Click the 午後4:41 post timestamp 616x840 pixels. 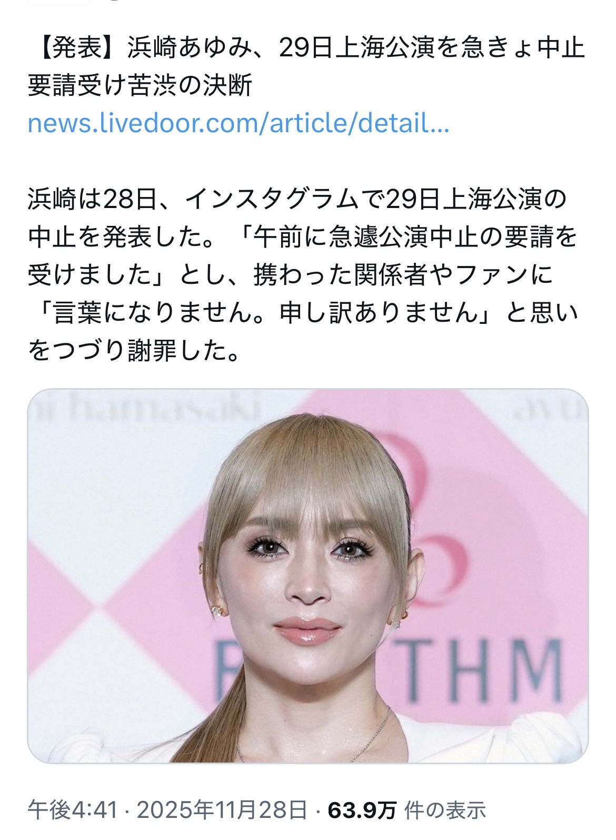click(x=73, y=810)
